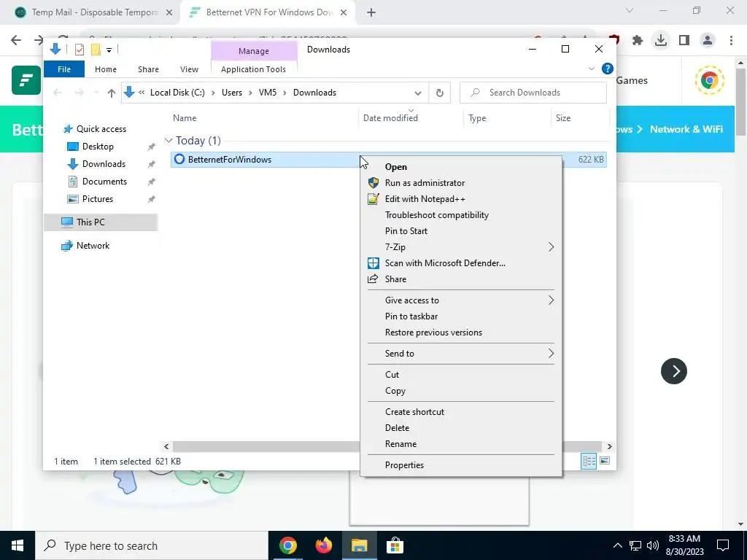Switch to Details view icon in status bar

coord(589,461)
